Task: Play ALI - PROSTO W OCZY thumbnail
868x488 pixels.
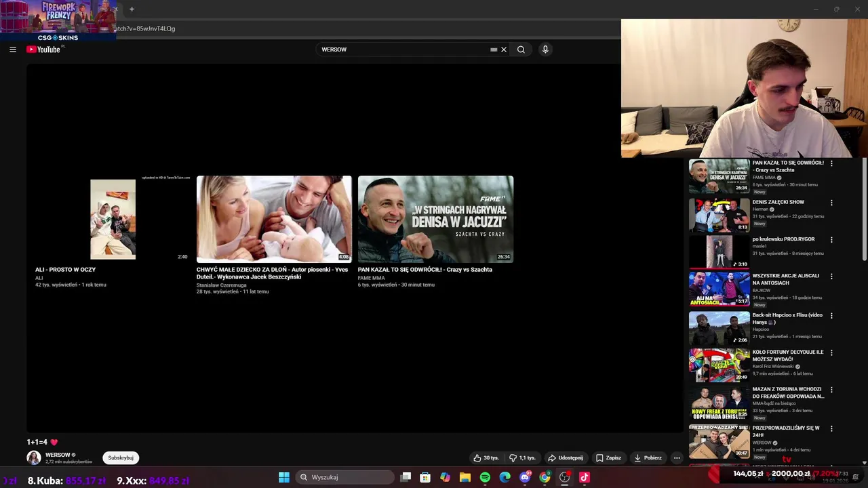Action: (x=113, y=219)
